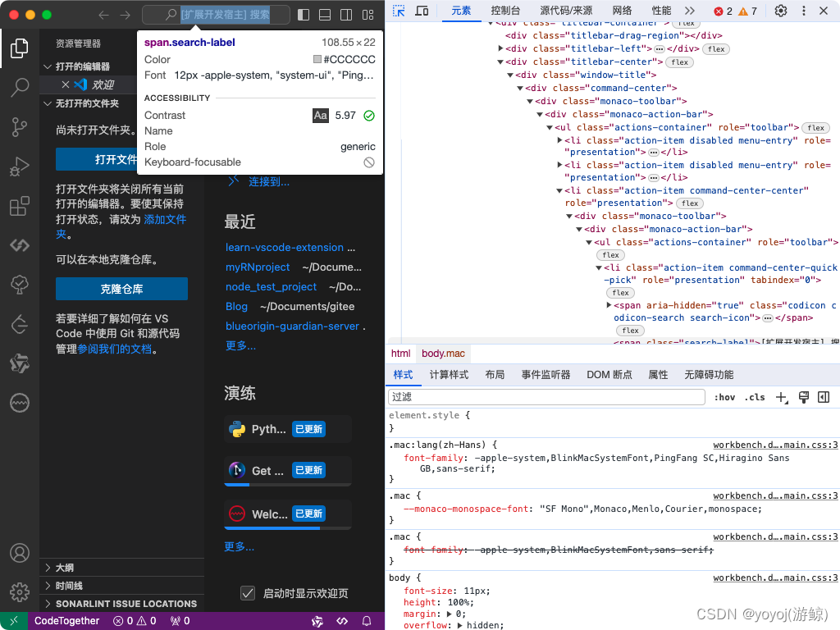Image resolution: width=840 pixels, height=630 pixels.
Task: Open notifications bell in status bar
Action: (367, 621)
